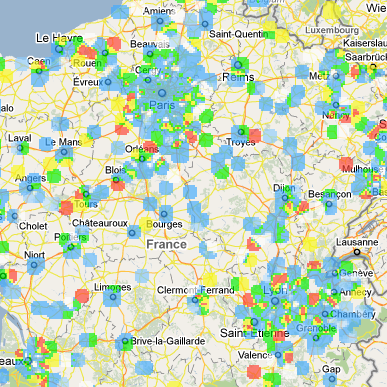
Task: Click the Besançon city marker circle
Action: click(329, 204)
